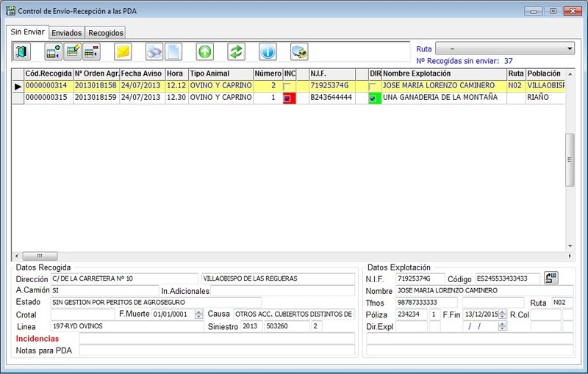This screenshot has height=374, width=588.
Task: Toggle the red INC checkbox in row 0000000315
Action: pyautogui.click(x=288, y=98)
